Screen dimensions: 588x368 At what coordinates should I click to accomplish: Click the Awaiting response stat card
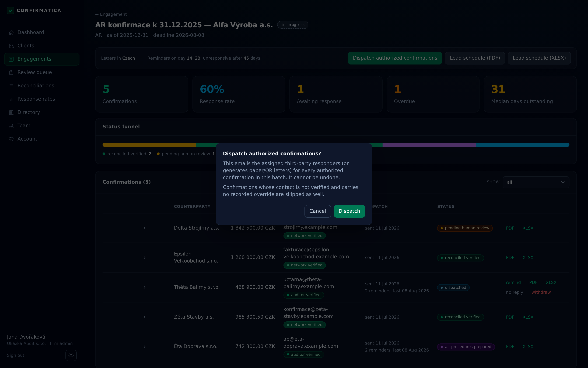(x=336, y=94)
